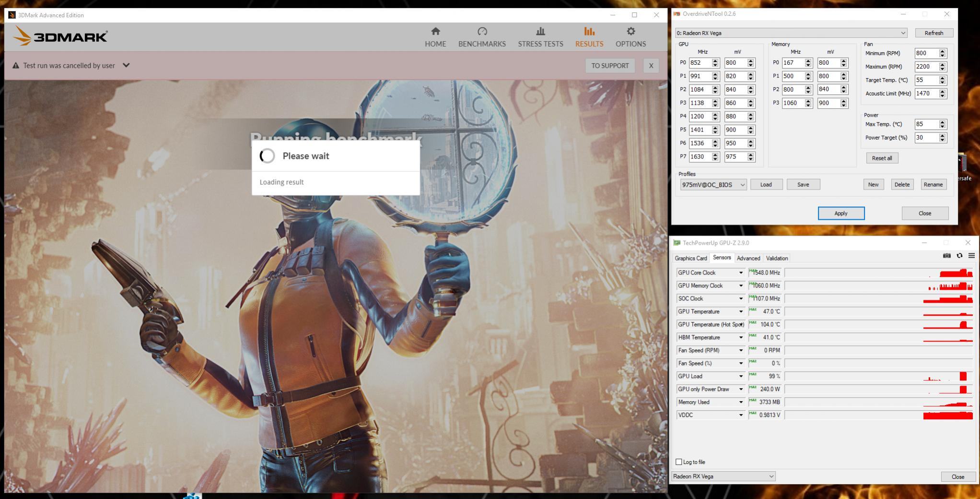Screen dimensions: 980x499
Task: Click the warning triangle icon in notification bar
Action: 16,65
